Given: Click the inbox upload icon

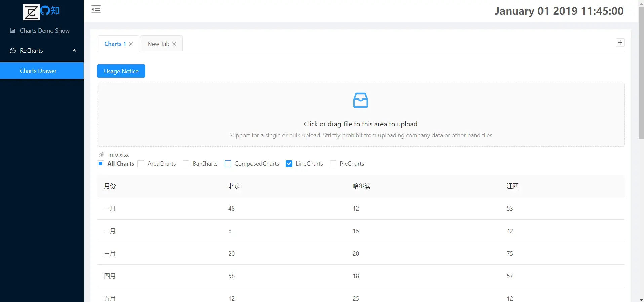Looking at the screenshot, I should click(x=361, y=100).
